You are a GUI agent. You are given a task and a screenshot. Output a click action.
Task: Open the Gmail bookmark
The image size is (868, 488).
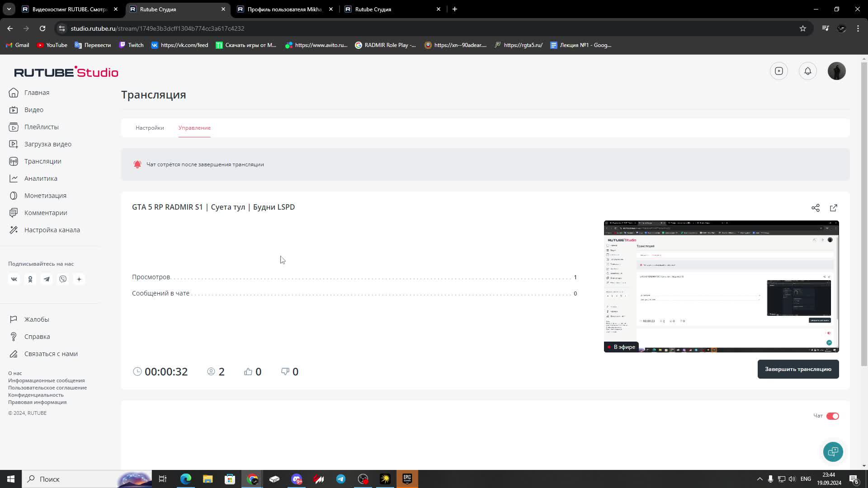click(x=17, y=45)
